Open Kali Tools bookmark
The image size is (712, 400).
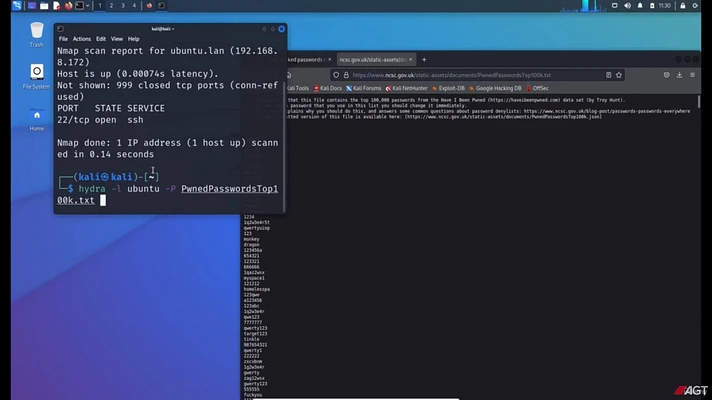point(298,89)
